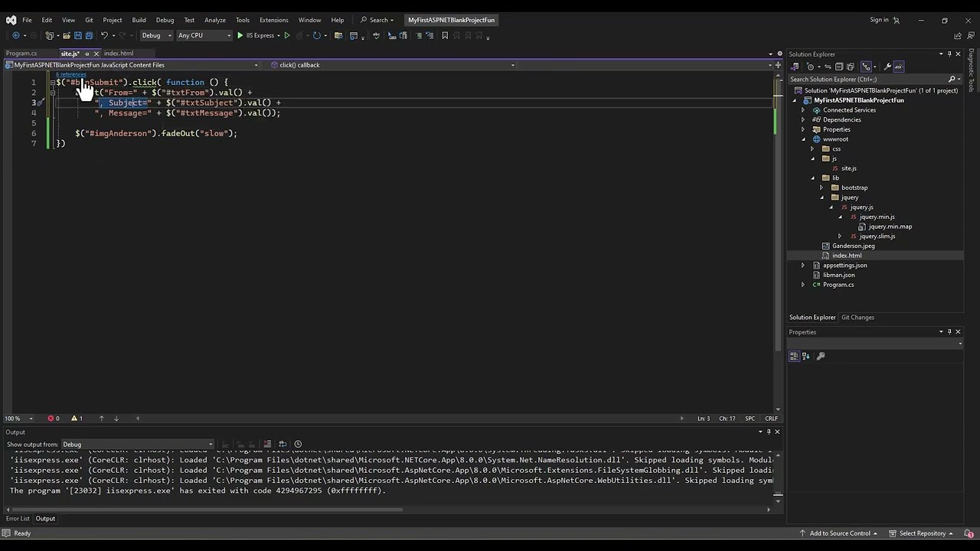The image size is (980, 551).
Task: Collapse the wwwroot folder
Action: click(x=803, y=139)
